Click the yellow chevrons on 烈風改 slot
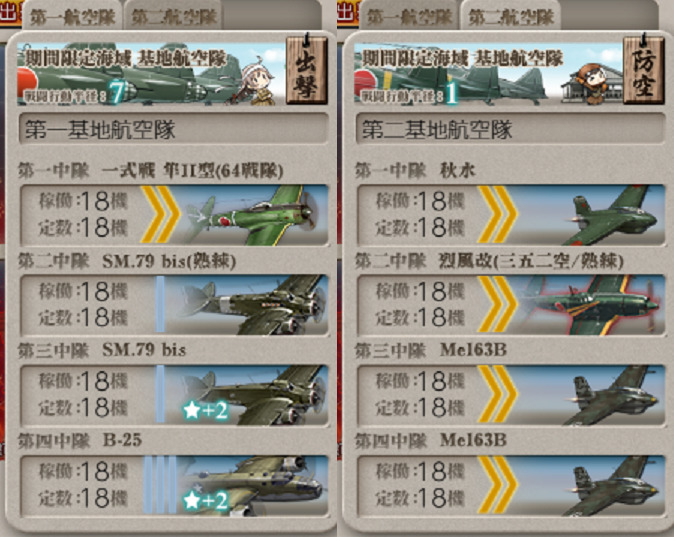Image resolution: width=674 pixels, height=537 pixels. tap(497, 305)
